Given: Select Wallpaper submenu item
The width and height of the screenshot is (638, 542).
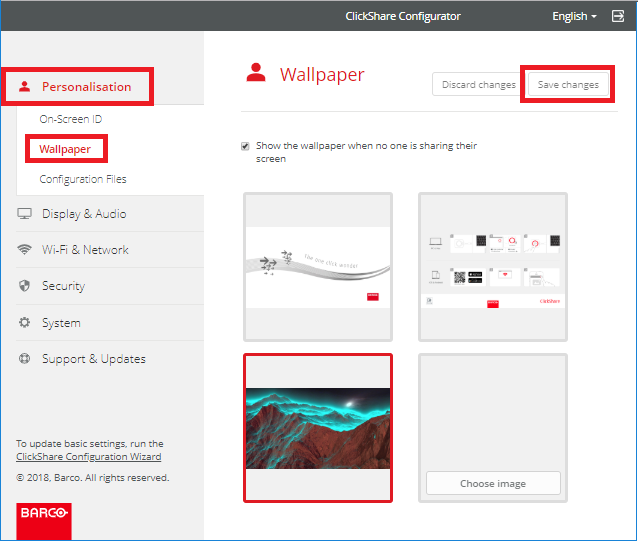Looking at the screenshot, I should pos(65,149).
